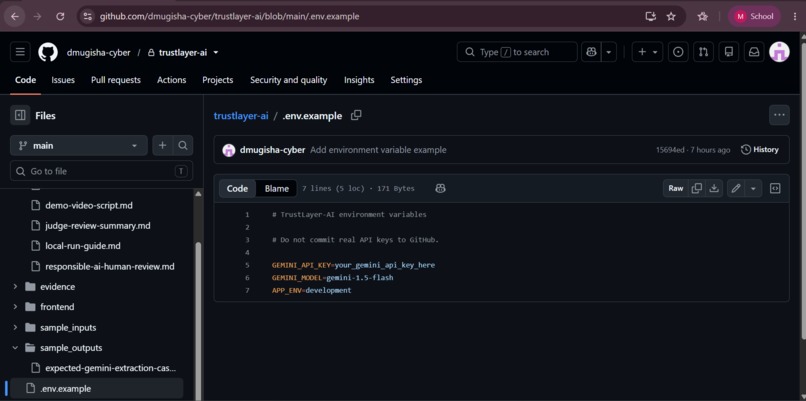The image size is (806, 401).
Task: Open Copilot dropdown arrow in header
Action: click(x=609, y=52)
